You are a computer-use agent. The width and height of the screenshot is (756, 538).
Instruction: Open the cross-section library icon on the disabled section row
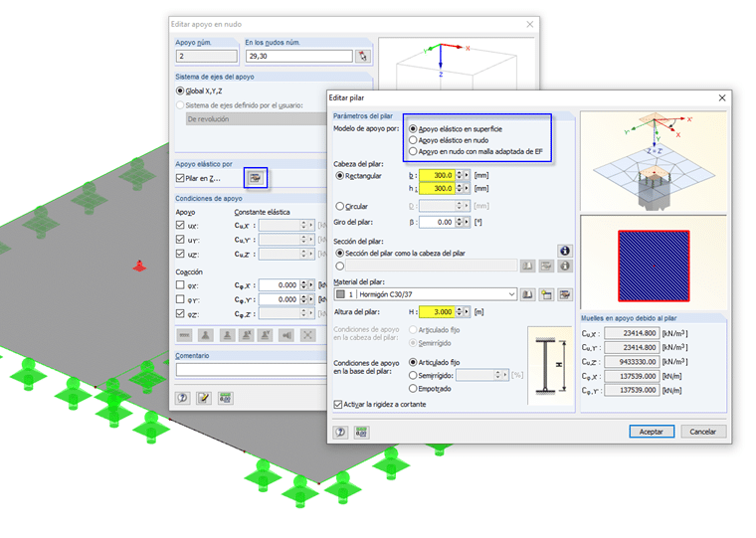[527, 266]
